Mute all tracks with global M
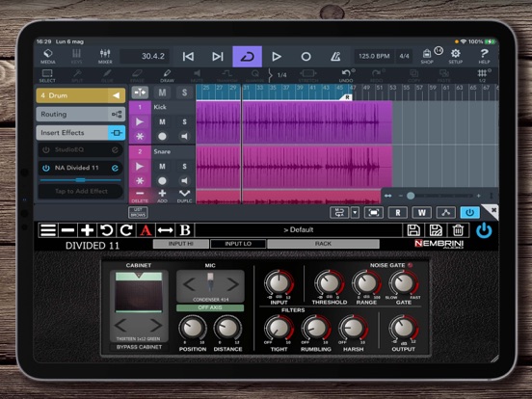532x399 pixels. click(x=162, y=93)
